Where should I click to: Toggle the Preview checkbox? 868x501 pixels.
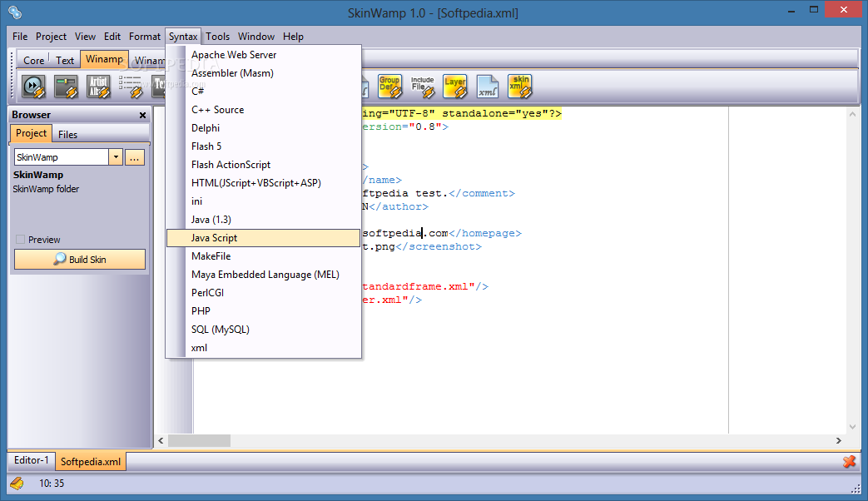(x=21, y=240)
